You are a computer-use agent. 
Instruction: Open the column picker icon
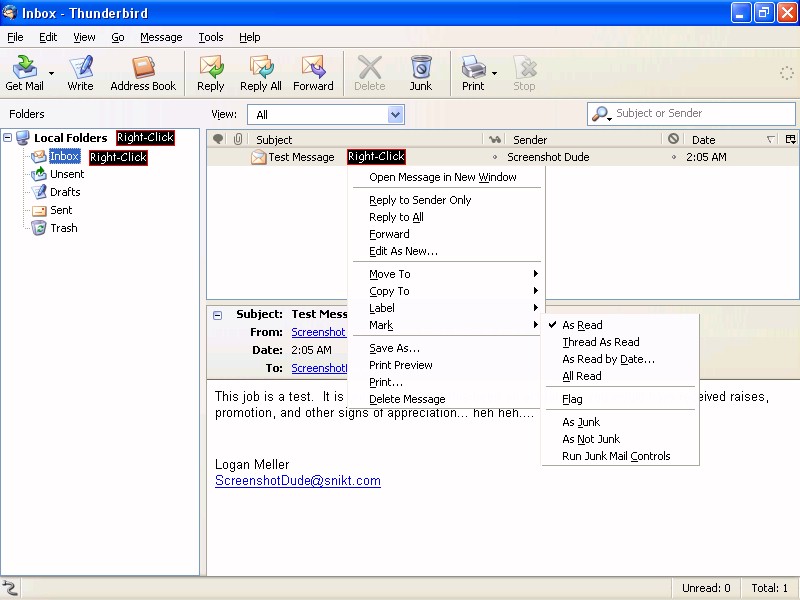[x=791, y=139]
